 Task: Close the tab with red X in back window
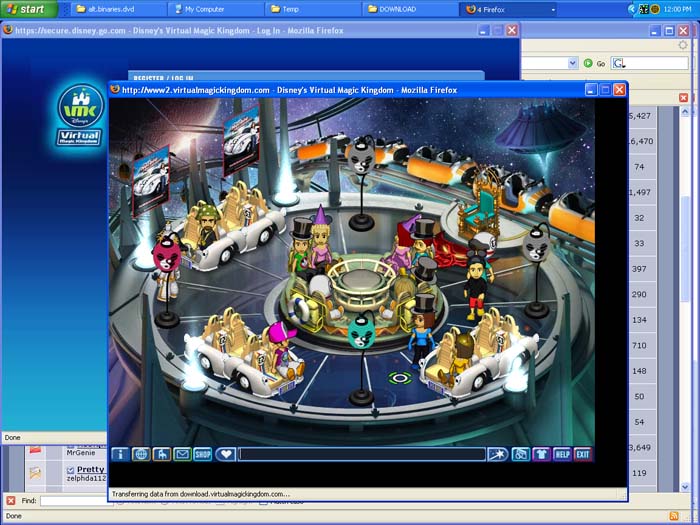pyautogui.click(x=683, y=97)
